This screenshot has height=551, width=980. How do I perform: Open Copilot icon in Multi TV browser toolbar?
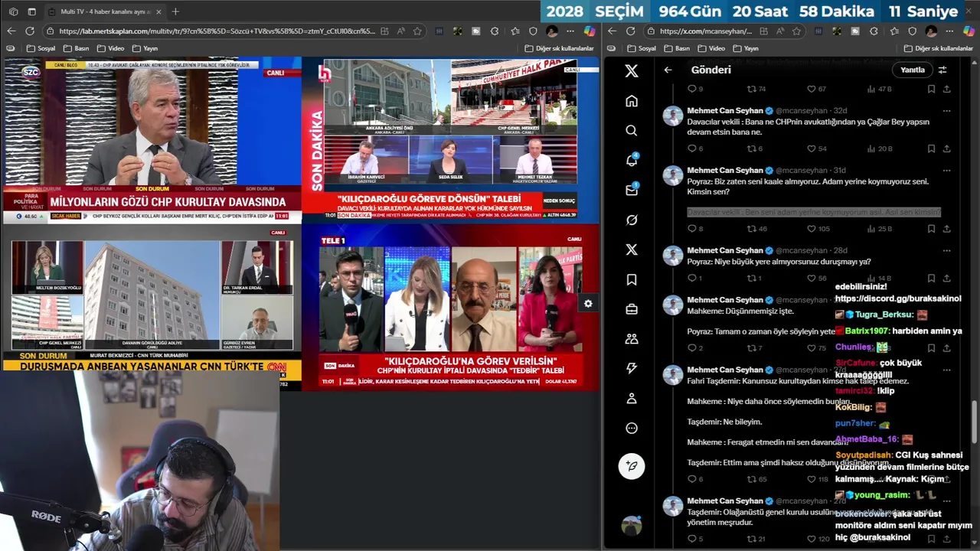[590, 31]
